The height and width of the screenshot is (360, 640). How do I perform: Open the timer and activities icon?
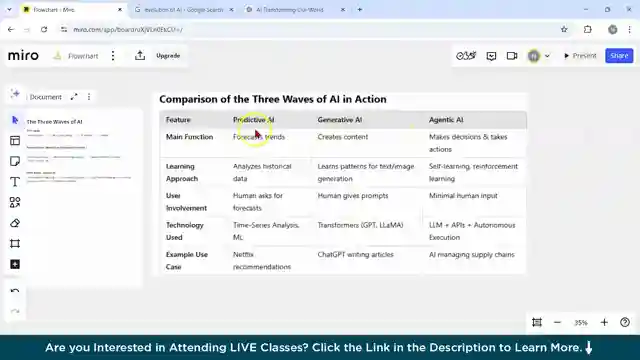[x=466, y=56]
